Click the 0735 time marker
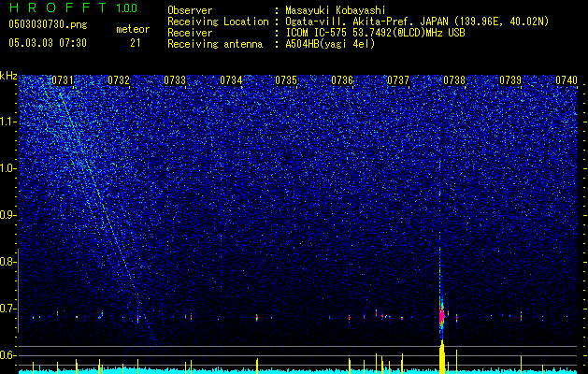The width and height of the screenshot is (588, 374). click(286, 80)
